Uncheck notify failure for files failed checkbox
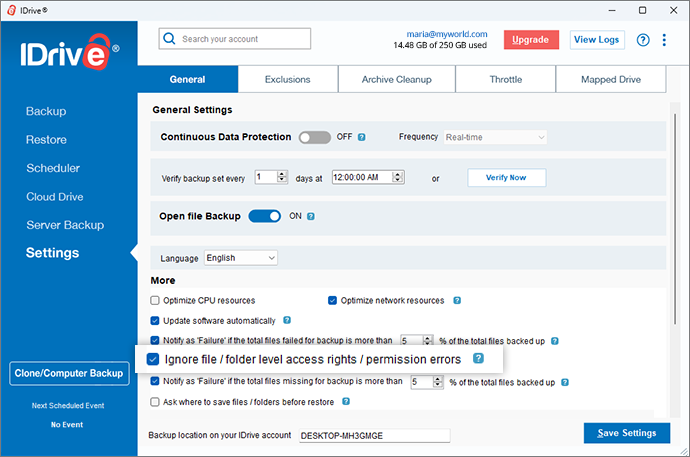 [x=155, y=340]
